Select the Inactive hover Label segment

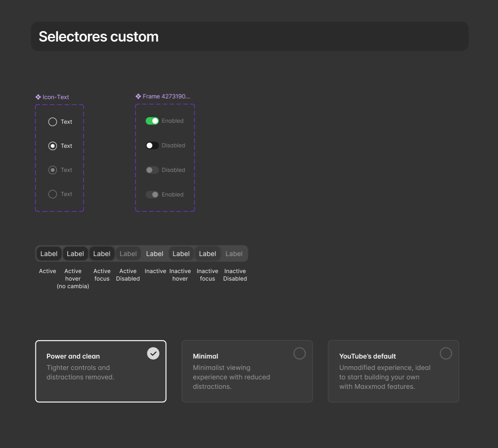click(x=181, y=254)
